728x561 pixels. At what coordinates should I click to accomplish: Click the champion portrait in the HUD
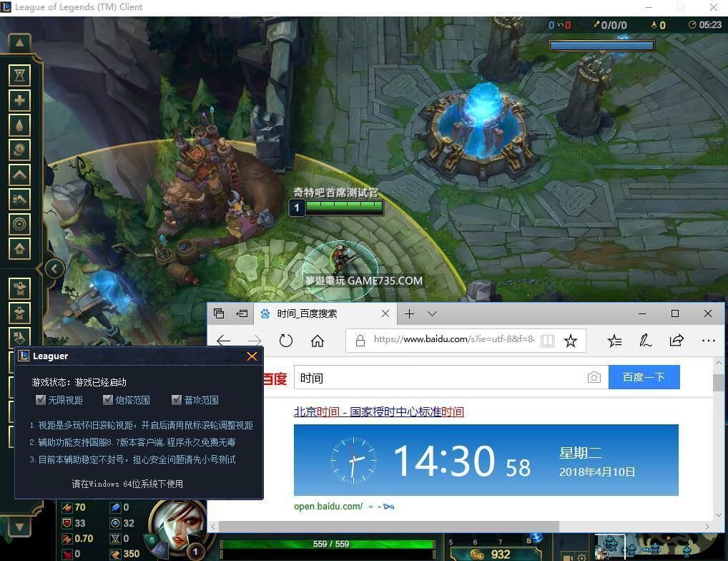(x=179, y=529)
